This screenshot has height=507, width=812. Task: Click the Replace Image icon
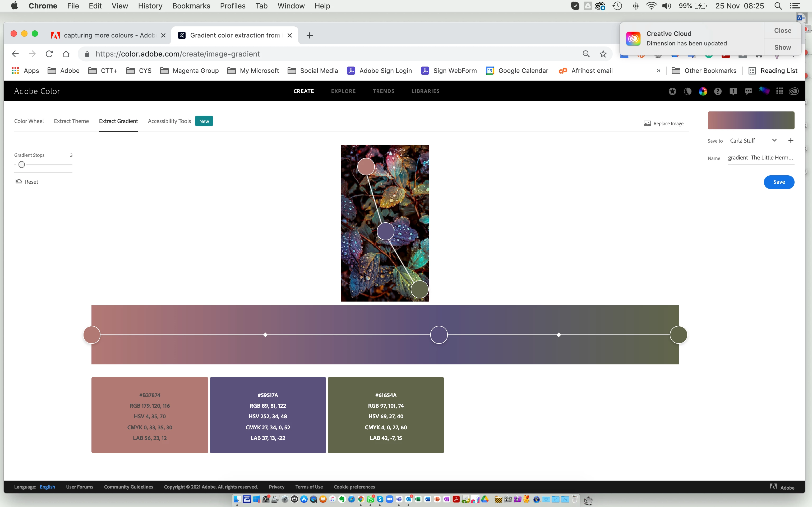647,123
